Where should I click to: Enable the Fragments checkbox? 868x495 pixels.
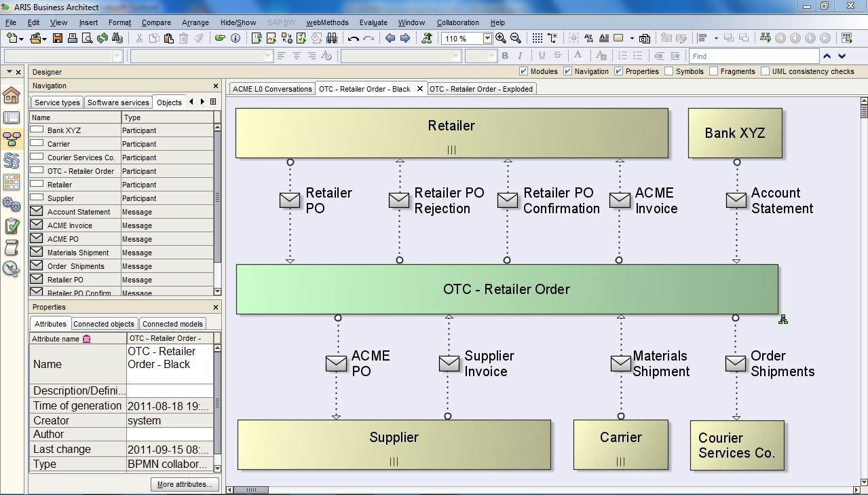pyautogui.click(x=714, y=71)
